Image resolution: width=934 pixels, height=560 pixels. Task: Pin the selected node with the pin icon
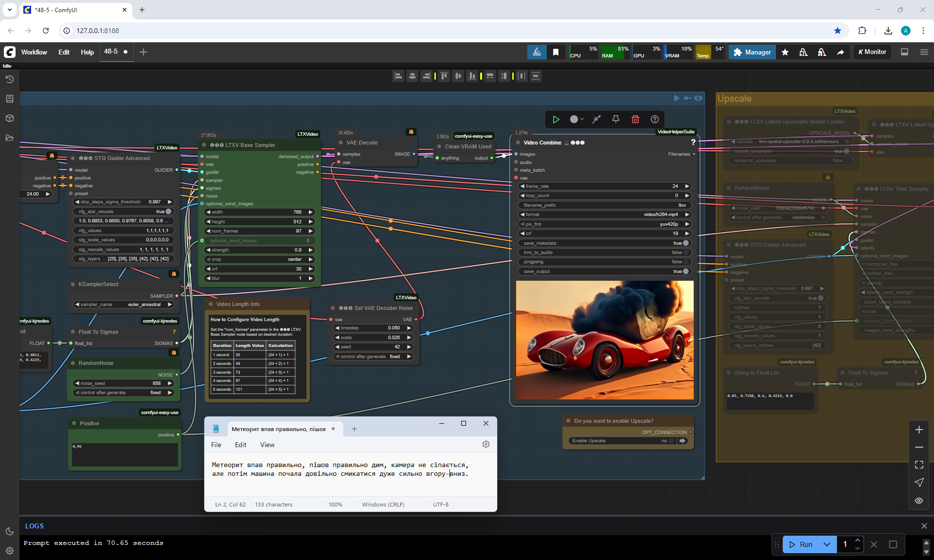[615, 119]
